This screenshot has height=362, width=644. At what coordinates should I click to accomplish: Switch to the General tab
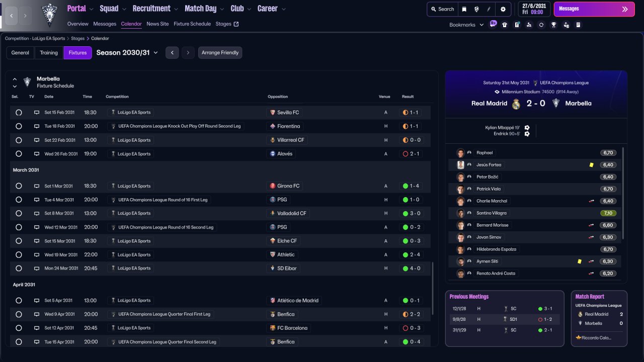click(x=20, y=53)
